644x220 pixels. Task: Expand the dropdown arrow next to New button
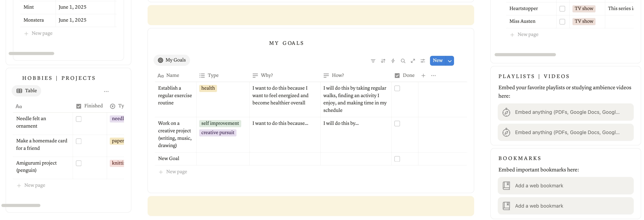point(450,61)
